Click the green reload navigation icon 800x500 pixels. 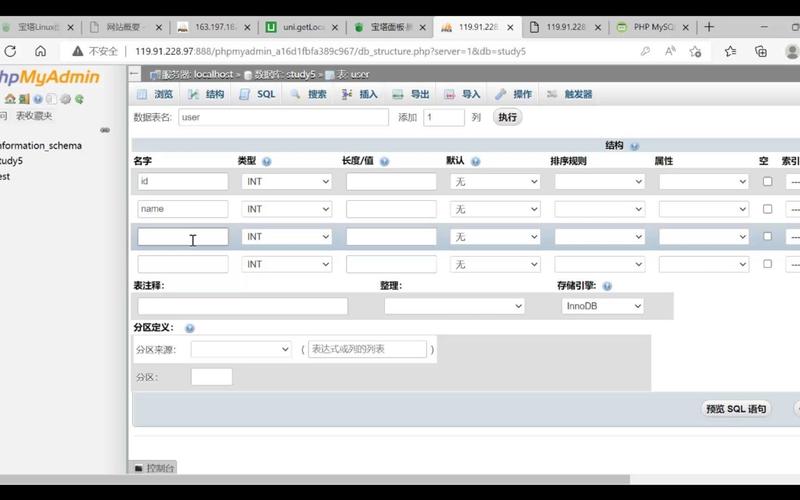coord(79,99)
